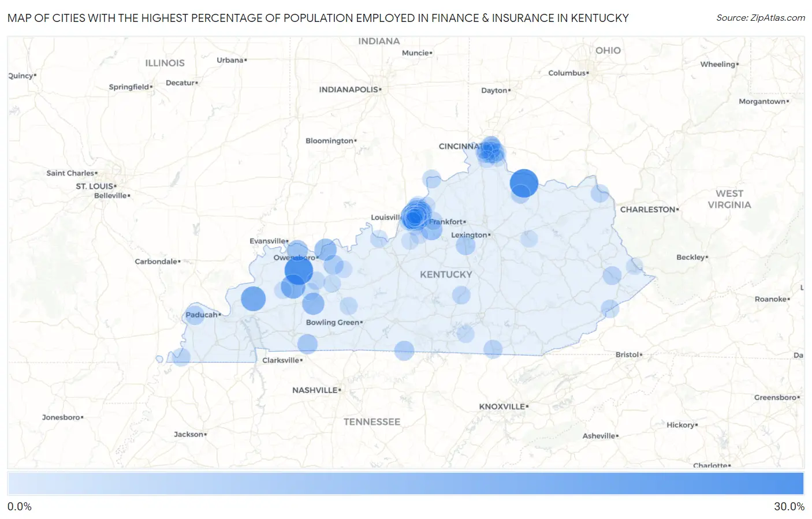Click the KENTUCKY state label
Viewport: 812px width, 519px height.
[446, 275]
